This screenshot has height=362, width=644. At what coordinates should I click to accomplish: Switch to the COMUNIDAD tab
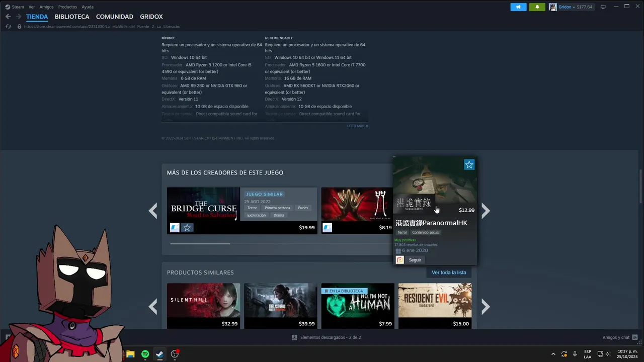pyautogui.click(x=115, y=17)
